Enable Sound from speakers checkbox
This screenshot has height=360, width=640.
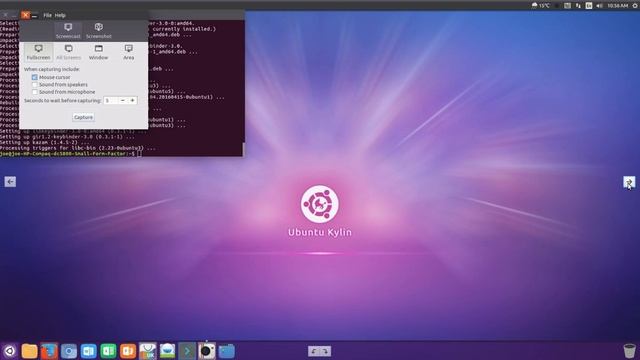35,84
